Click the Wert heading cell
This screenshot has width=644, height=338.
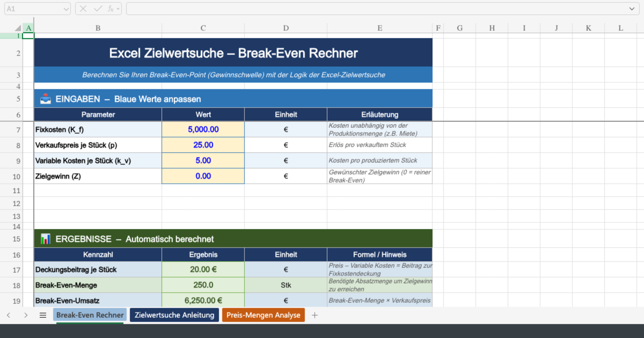click(x=203, y=115)
